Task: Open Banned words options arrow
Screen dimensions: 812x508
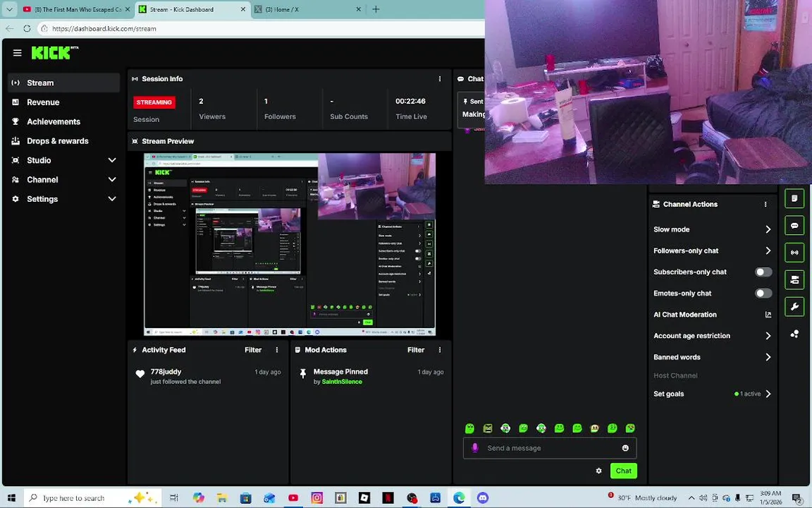Action: 768,357
